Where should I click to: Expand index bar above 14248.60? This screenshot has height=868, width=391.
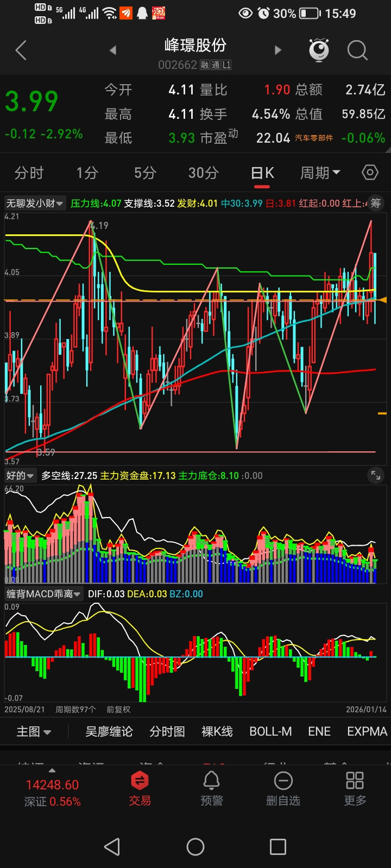click(x=52, y=770)
